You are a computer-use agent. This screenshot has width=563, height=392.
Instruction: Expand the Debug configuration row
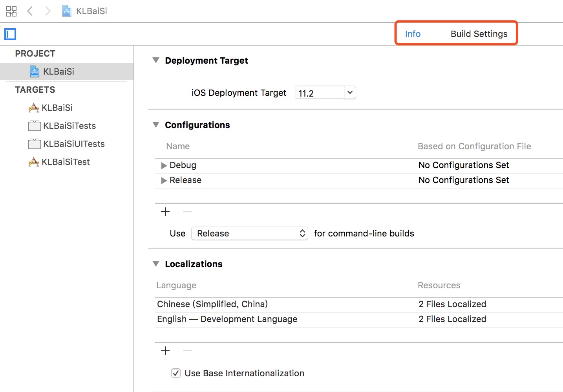coord(164,165)
